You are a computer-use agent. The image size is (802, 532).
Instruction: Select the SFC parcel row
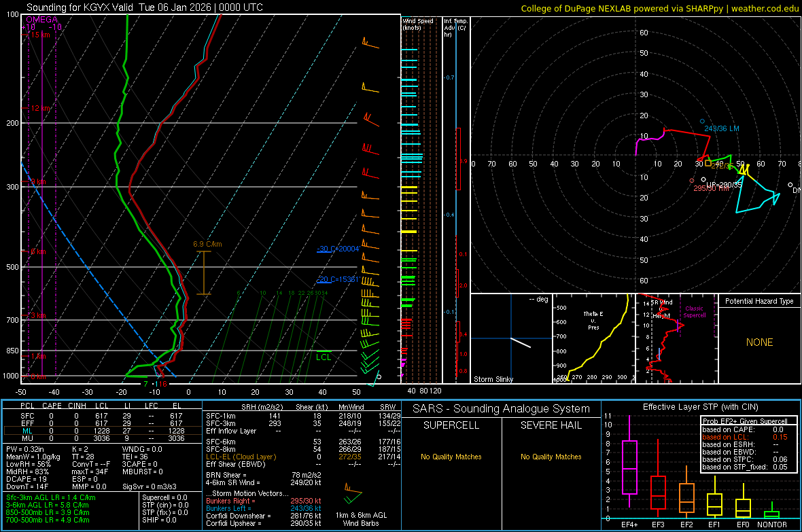[x=101, y=416]
